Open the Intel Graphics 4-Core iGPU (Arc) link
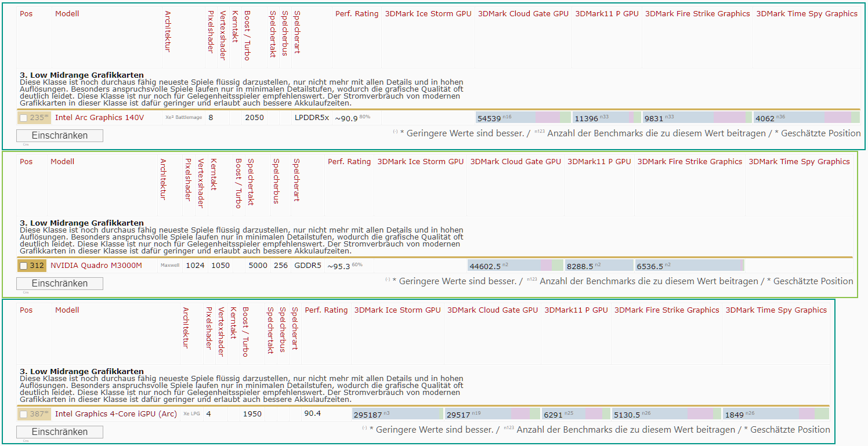This screenshot has width=868, height=446. coord(116,414)
